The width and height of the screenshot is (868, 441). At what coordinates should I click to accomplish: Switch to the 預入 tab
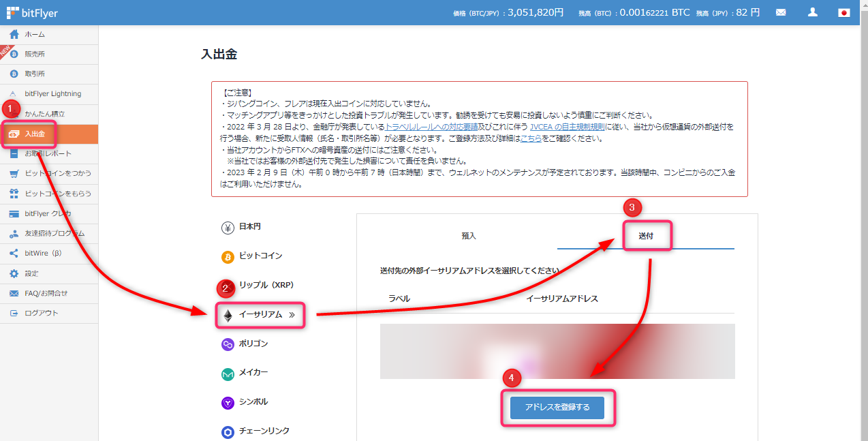click(469, 236)
